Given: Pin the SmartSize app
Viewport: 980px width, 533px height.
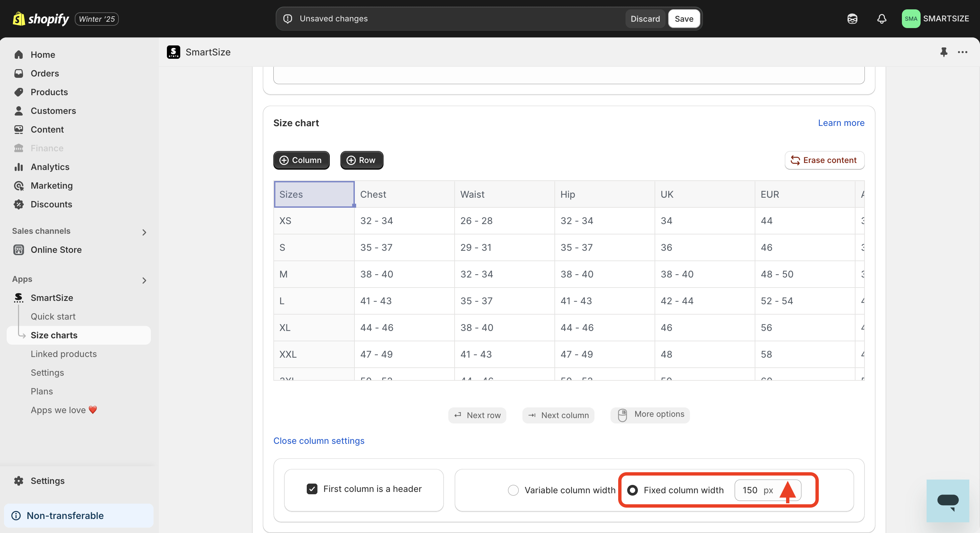Looking at the screenshot, I should 944,52.
